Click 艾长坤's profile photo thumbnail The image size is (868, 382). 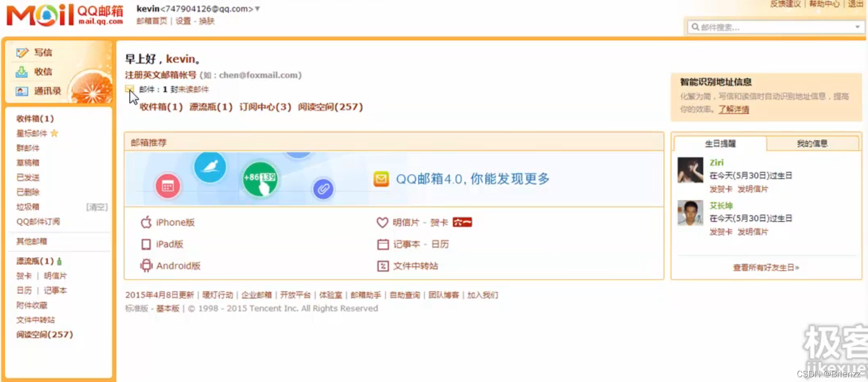[x=690, y=213]
